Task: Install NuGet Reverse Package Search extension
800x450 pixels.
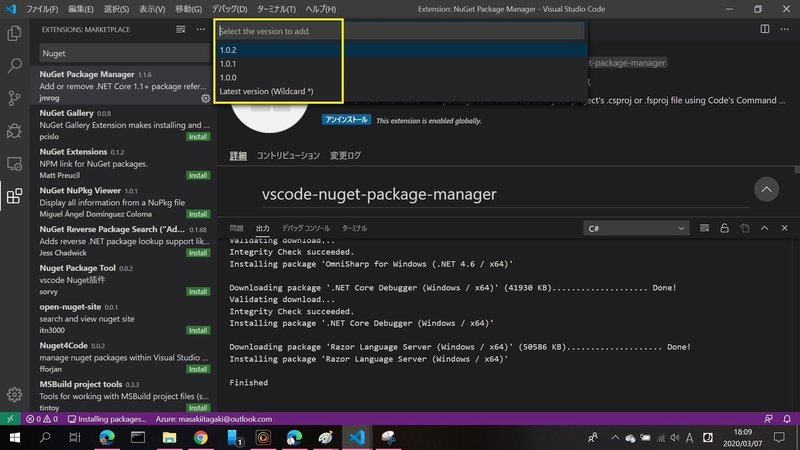Action: click(x=198, y=253)
